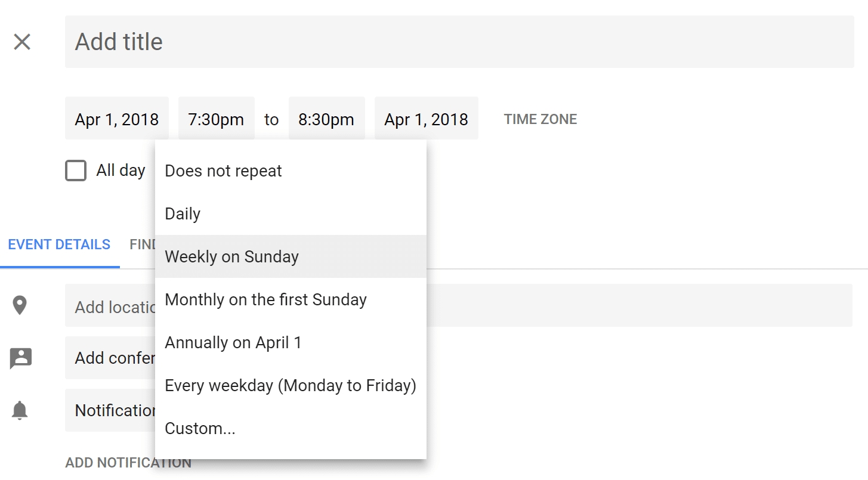Switch to the EVENT DETAILS tab
Image resolution: width=868 pixels, height=480 pixels.
(x=60, y=244)
